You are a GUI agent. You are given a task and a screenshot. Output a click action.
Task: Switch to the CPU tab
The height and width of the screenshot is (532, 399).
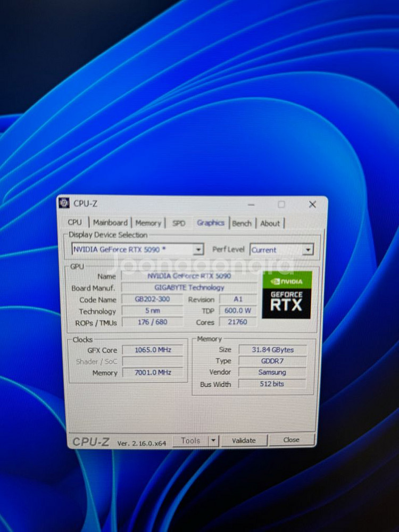(75, 222)
